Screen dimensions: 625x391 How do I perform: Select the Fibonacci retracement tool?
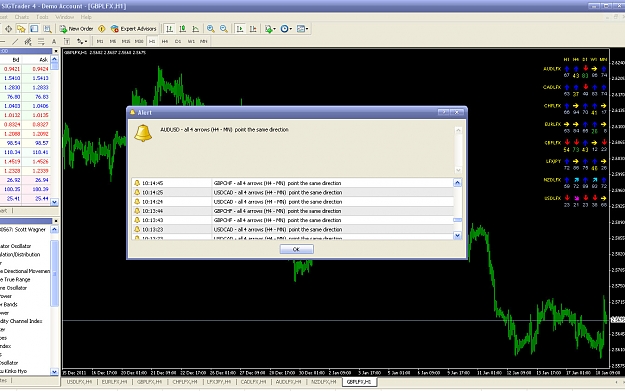pos(41,41)
